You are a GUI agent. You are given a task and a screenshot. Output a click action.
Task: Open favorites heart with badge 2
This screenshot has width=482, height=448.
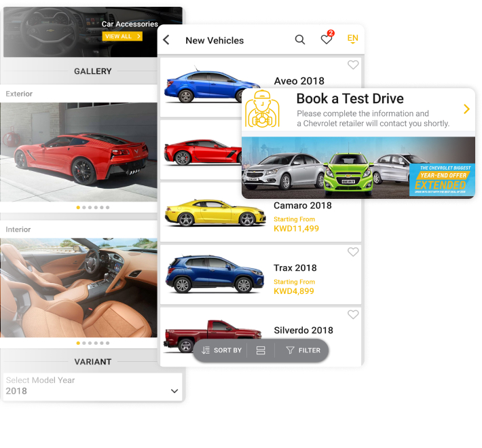[x=327, y=38]
